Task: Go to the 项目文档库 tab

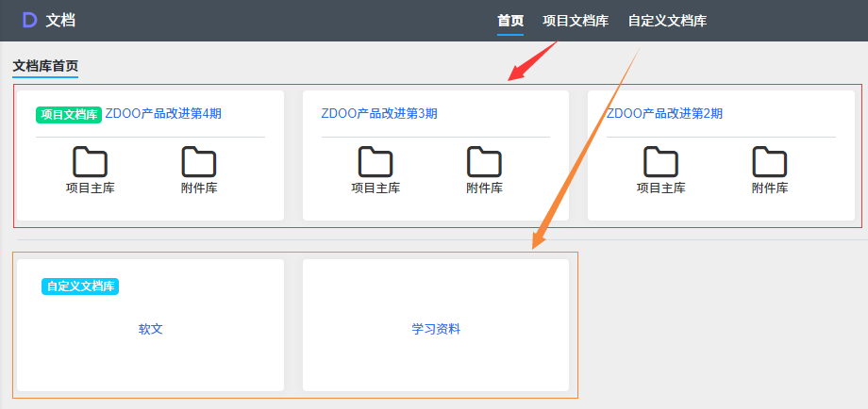Action: point(576,21)
